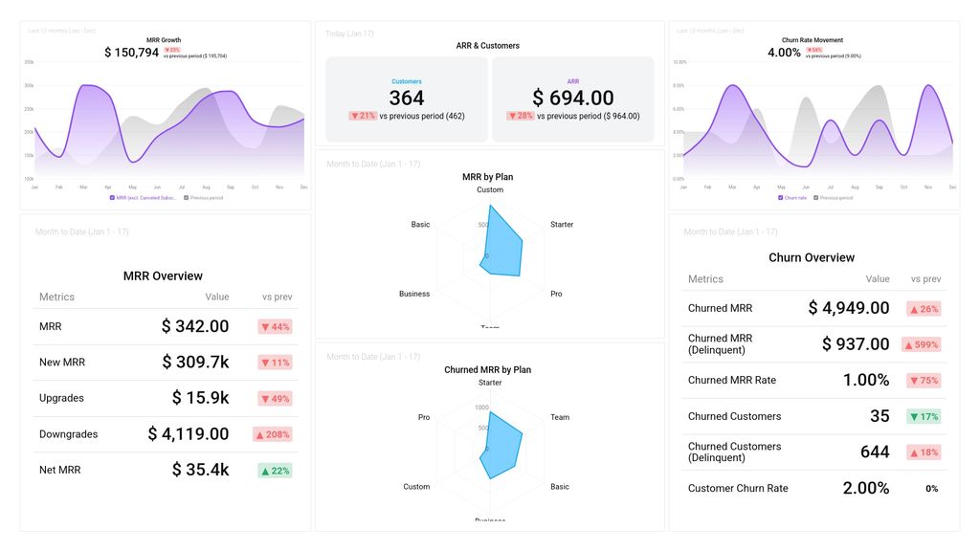Click the Churned MRR value $ 4,949.00
This screenshot has height=551, width=980.
point(849,308)
